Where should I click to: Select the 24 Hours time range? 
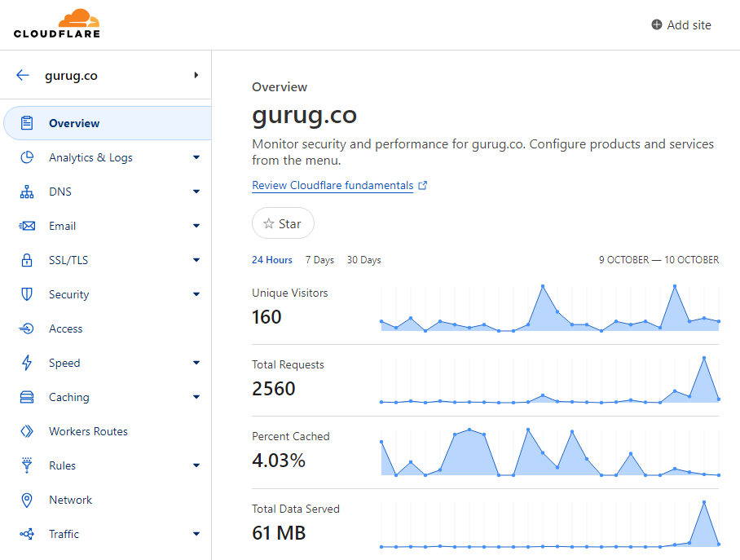click(272, 260)
